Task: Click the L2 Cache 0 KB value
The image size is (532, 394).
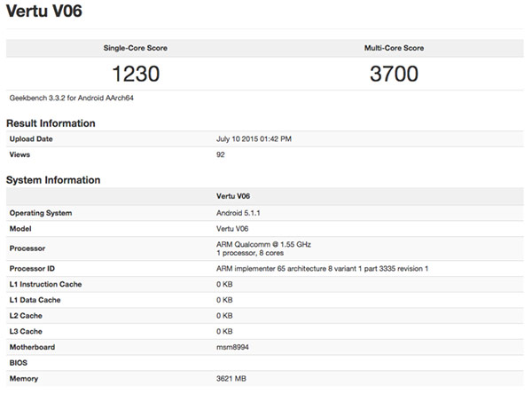Action: 224,316
